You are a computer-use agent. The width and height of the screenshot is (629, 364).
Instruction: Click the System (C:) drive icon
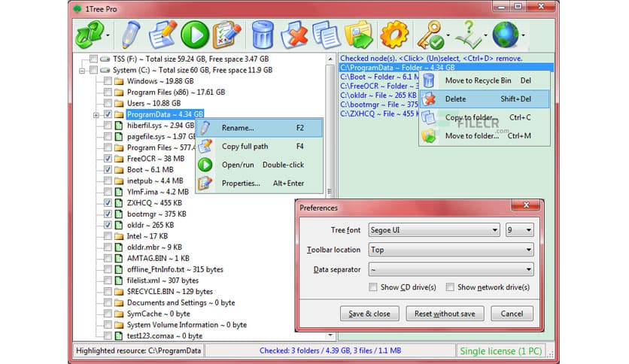(105, 70)
